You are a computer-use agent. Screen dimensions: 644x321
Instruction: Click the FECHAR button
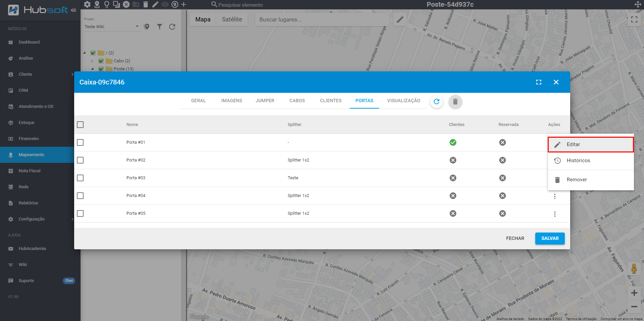click(515, 238)
